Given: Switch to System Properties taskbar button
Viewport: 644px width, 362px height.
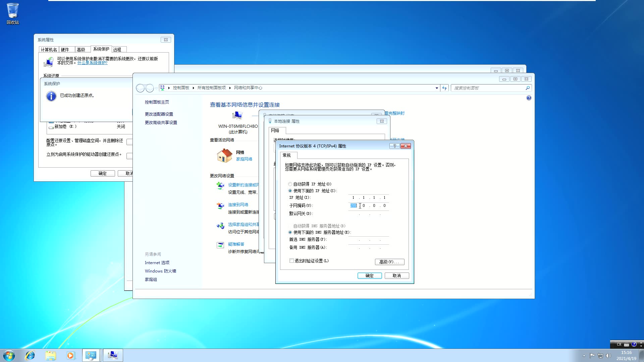Looking at the screenshot, I should coord(113,355).
